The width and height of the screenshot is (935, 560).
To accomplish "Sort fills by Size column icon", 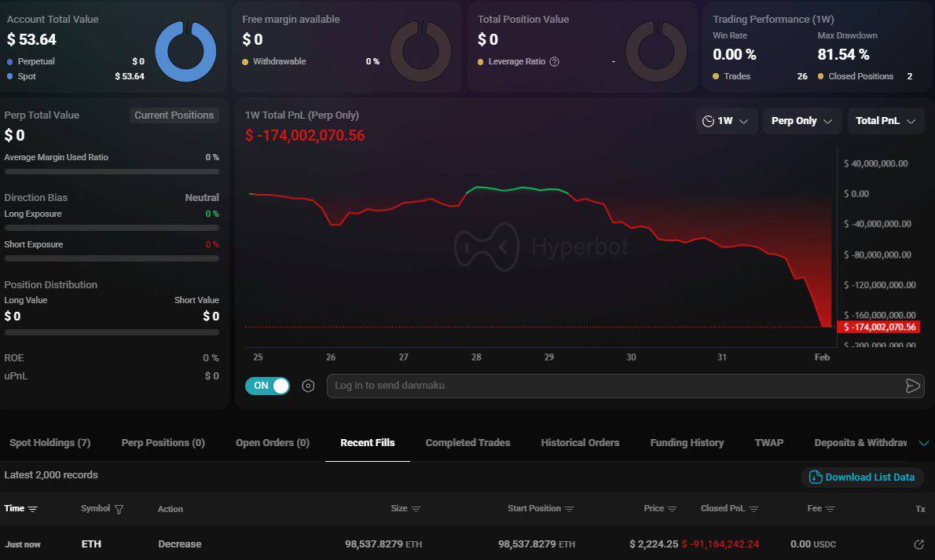I will (416, 509).
